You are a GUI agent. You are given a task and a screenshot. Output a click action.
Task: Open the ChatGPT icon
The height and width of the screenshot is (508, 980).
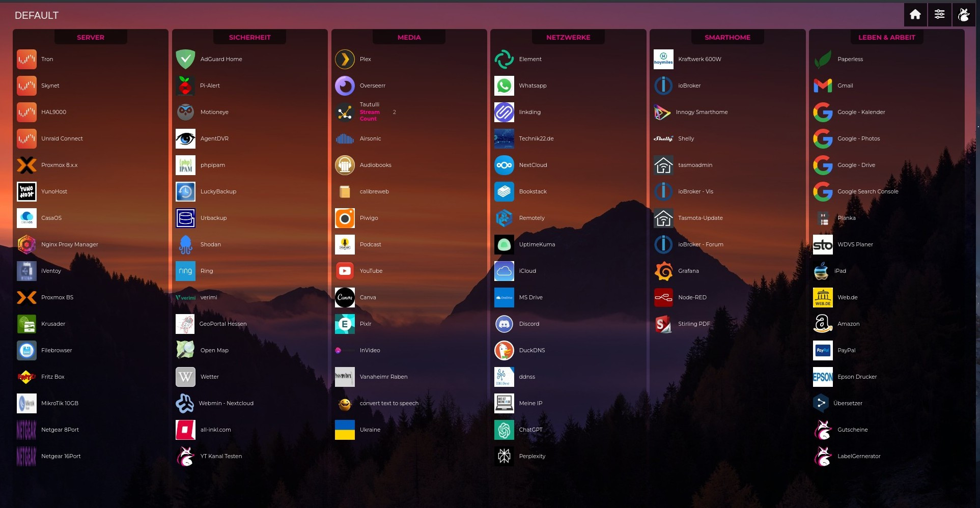[504, 430]
